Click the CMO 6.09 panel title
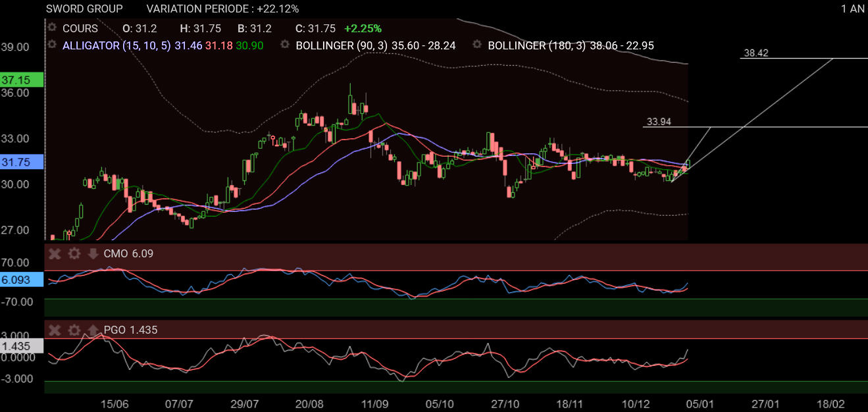 [x=128, y=253]
